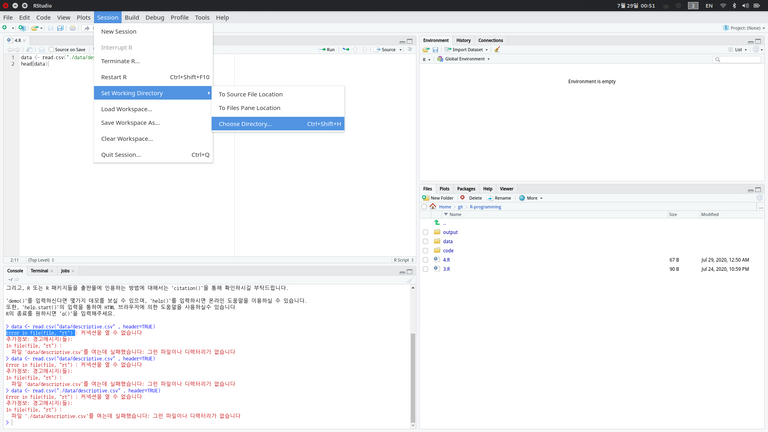Screen dimensions: 768x432
Task: Open the Import Dataset dropdown
Action: click(466, 49)
